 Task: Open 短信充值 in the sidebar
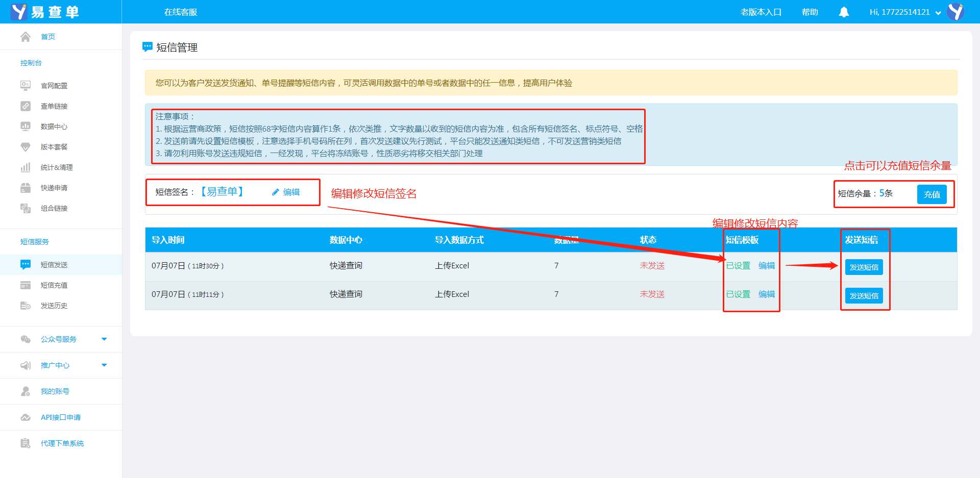54,285
